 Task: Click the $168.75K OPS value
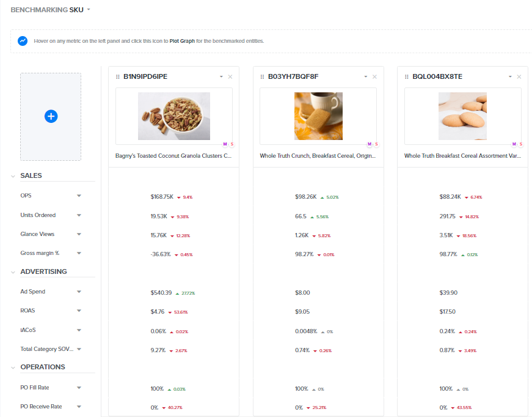(x=162, y=197)
